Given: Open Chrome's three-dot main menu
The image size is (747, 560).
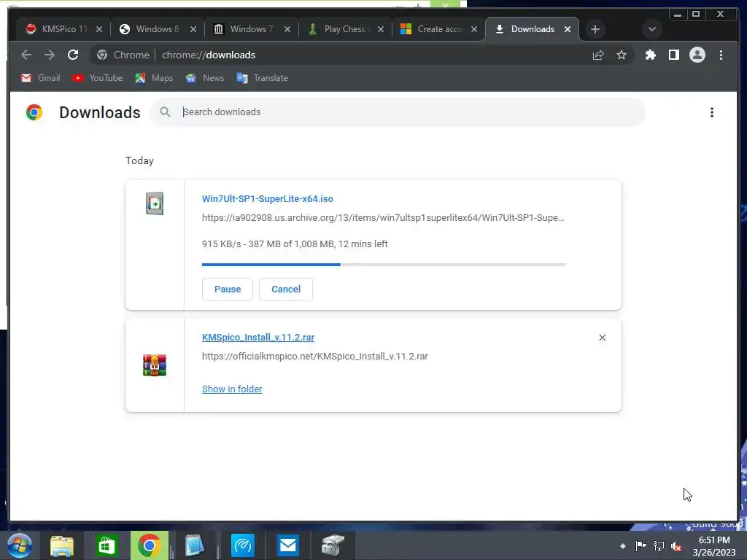Looking at the screenshot, I should click(x=721, y=55).
